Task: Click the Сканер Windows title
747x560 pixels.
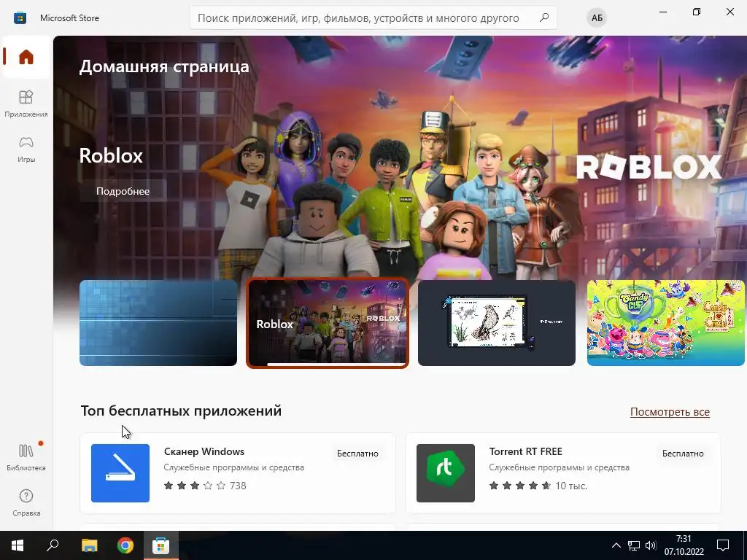Action: [x=204, y=451]
